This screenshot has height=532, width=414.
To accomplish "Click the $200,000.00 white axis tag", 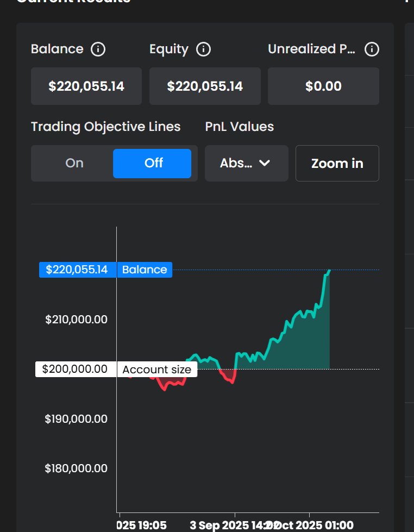I will 76,369.
